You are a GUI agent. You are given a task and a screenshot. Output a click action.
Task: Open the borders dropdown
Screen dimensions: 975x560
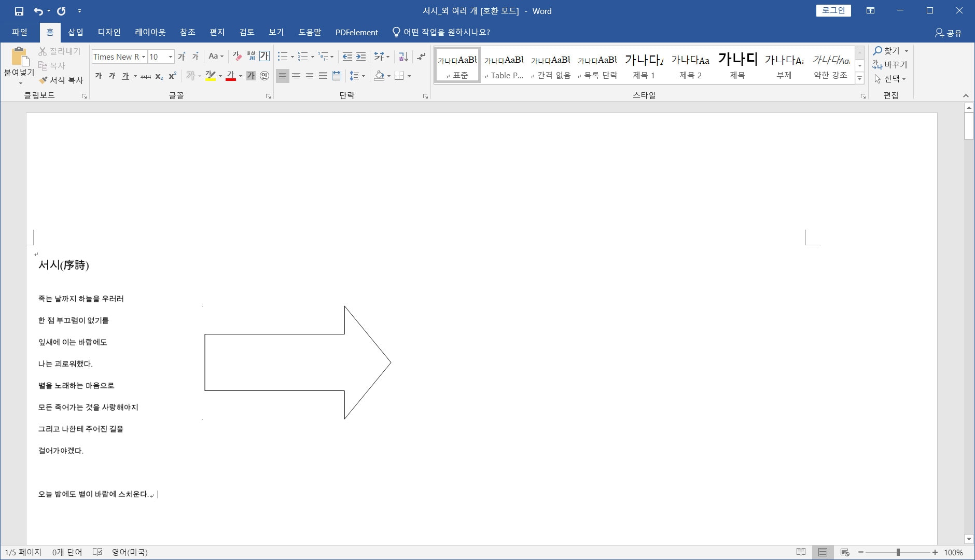click(x=409, y=76)
